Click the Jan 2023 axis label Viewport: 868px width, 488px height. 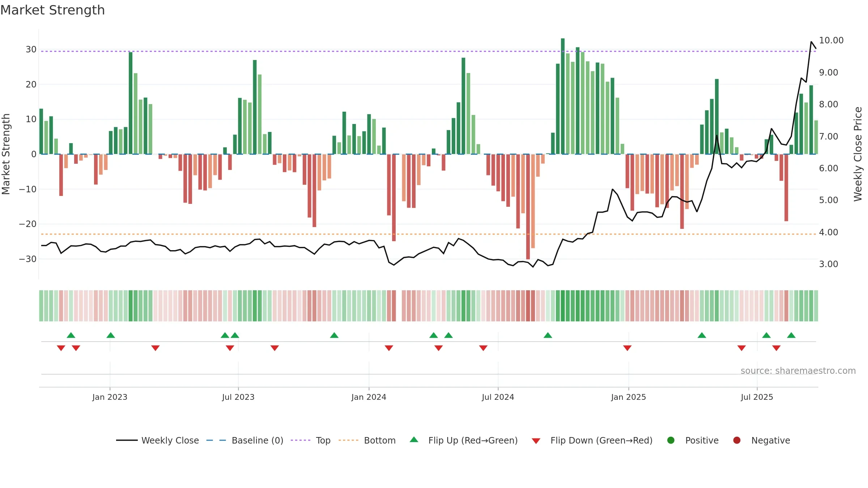(110, 397)
